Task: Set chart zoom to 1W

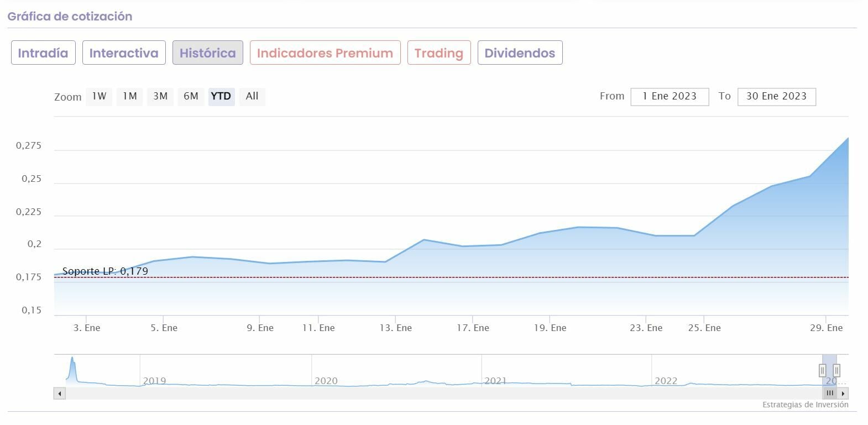Action: pyautogui.click(x=99, y=96)
